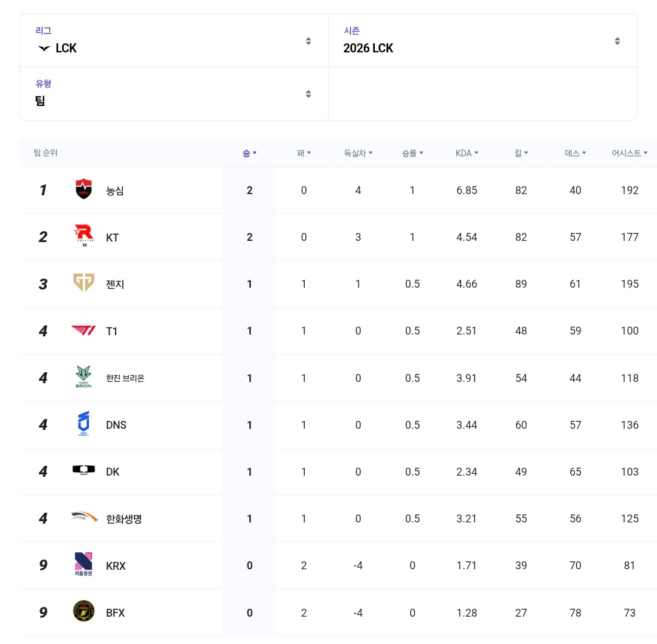Sort teams by 킬 column
The width and height of the screenshot is (657, 644).
coord(521,153)
